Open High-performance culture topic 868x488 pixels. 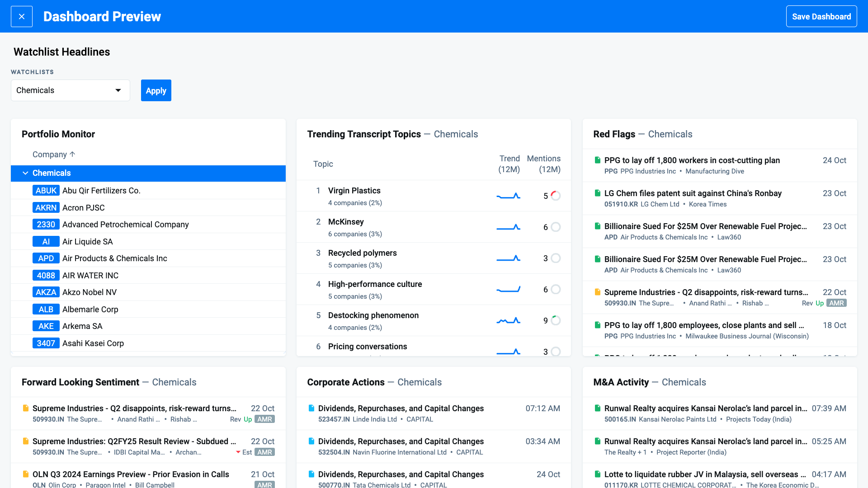click(x=375, y=284)
